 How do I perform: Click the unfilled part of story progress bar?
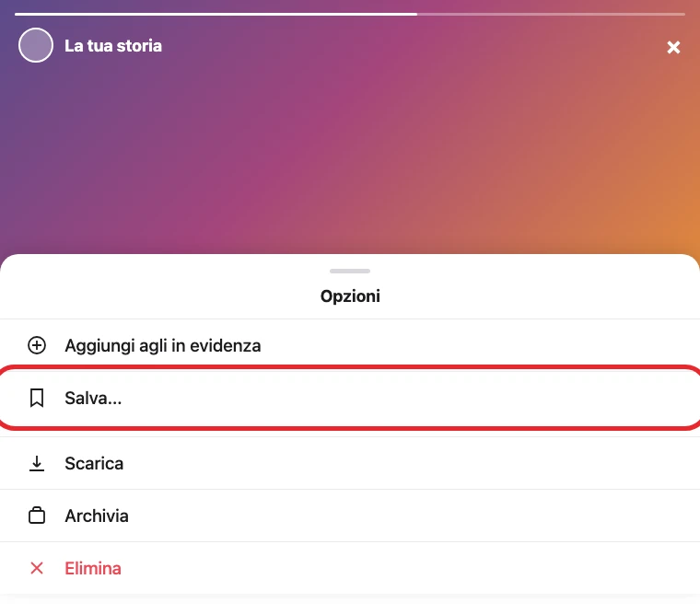pyautogui.click(x=552, y=15)
